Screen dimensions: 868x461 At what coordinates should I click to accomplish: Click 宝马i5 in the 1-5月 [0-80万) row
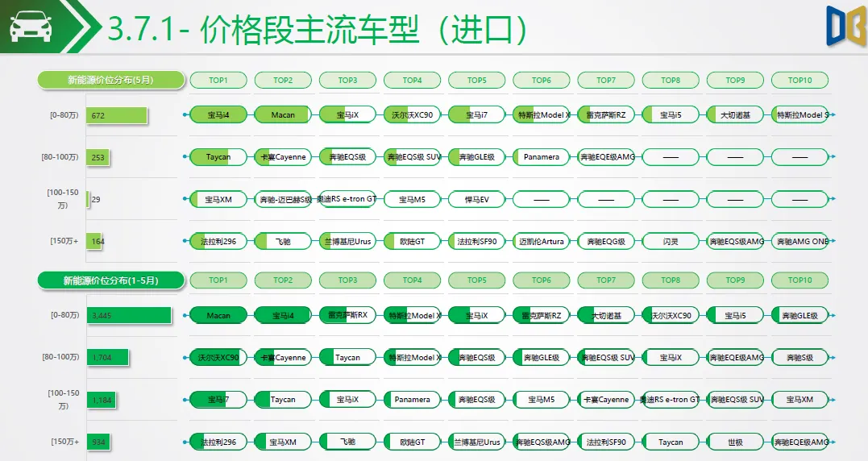point(735,315)
